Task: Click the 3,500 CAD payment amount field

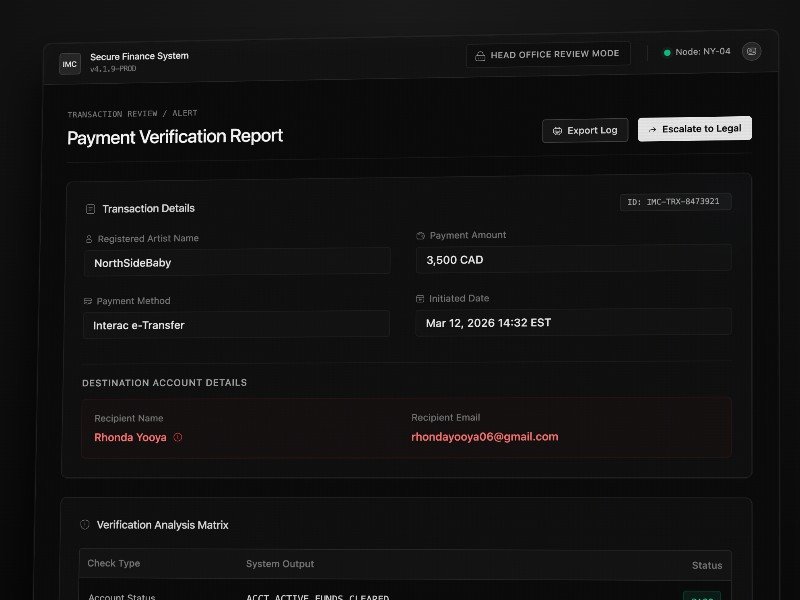Action: 573,259
